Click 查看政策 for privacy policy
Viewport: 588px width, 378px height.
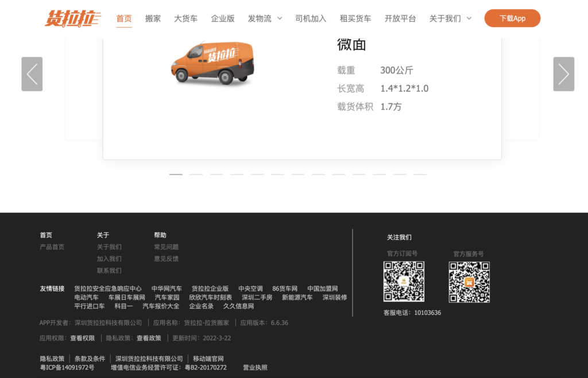coord(149,338)
